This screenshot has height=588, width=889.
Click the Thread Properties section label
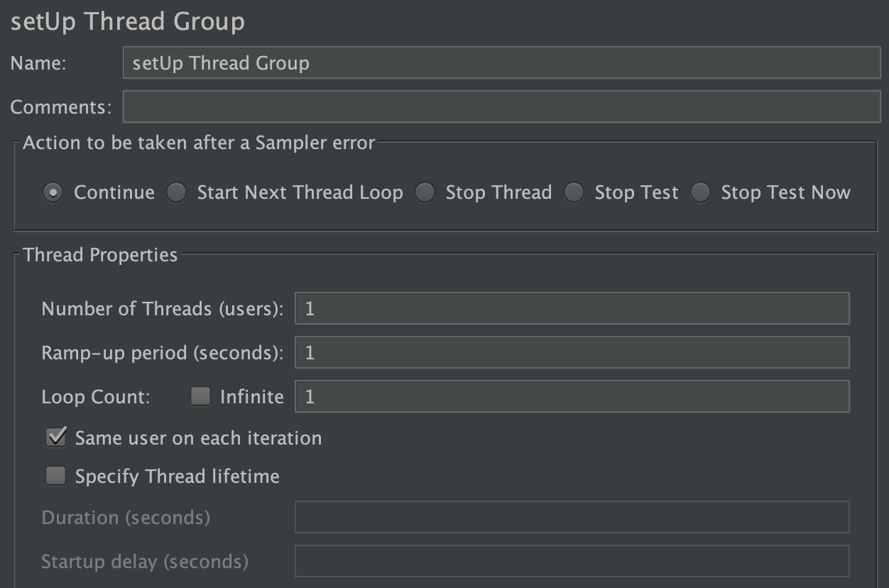[99, 254]
